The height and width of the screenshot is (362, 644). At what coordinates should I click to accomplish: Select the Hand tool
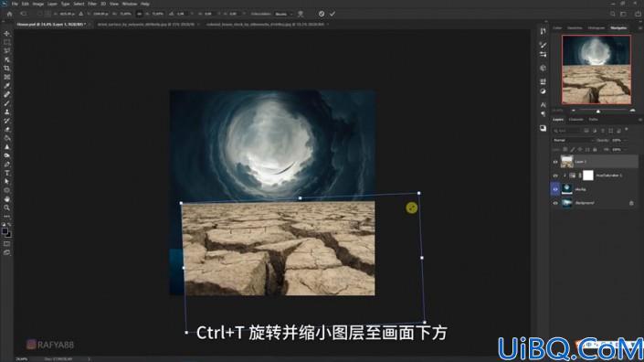[x=6, y=199]
